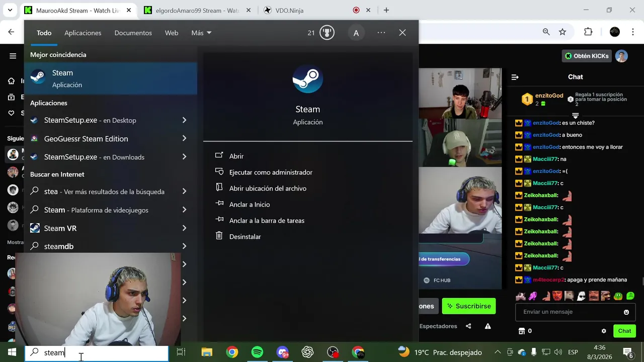Expand the Steam VR suggestion arrow
The width and height of the screenshot is (644, 362).
coord(184,228)
